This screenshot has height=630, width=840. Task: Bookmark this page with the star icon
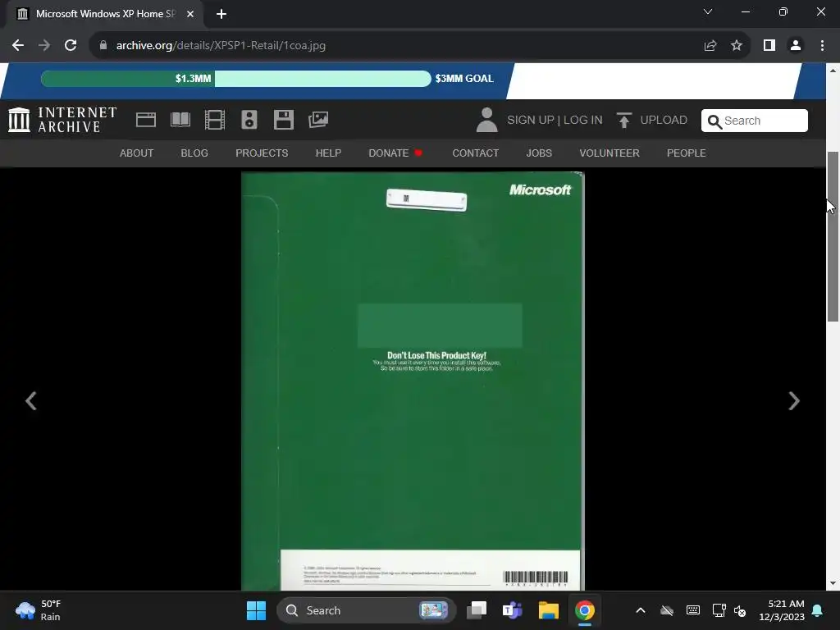coord(737,46)
